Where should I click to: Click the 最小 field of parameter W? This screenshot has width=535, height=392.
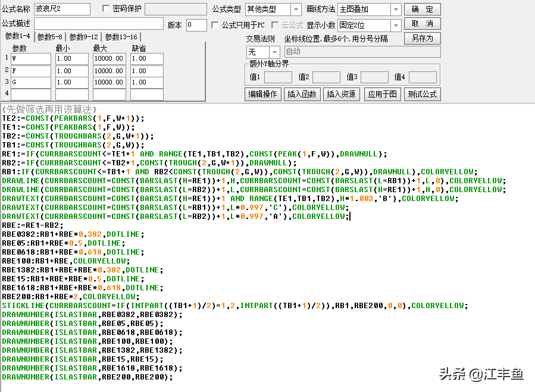72,59
